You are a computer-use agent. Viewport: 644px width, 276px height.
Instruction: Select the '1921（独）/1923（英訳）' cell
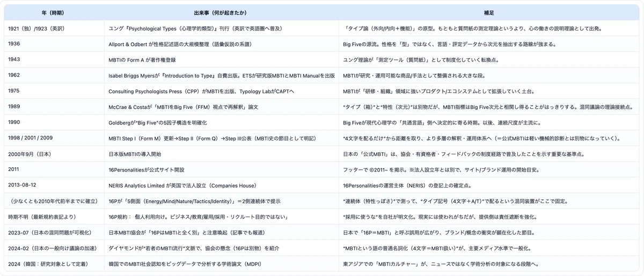point(54,28)
